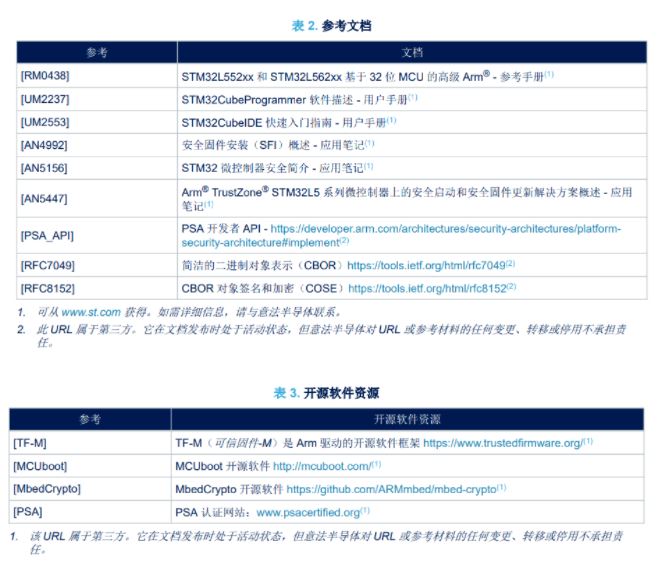Viewport: 657px width, 569px height.
Task: Select the [MCUboot] reference cell
Action: (90, 466)
